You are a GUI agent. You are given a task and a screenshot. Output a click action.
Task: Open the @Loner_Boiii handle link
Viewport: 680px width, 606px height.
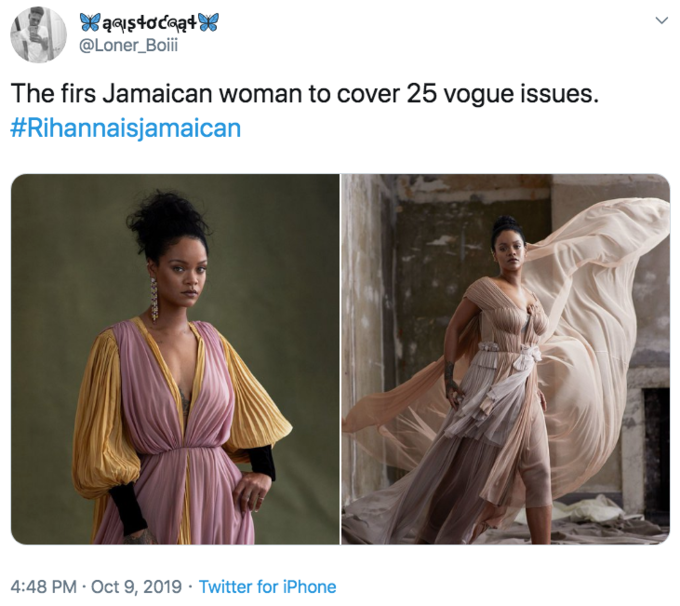128,46
